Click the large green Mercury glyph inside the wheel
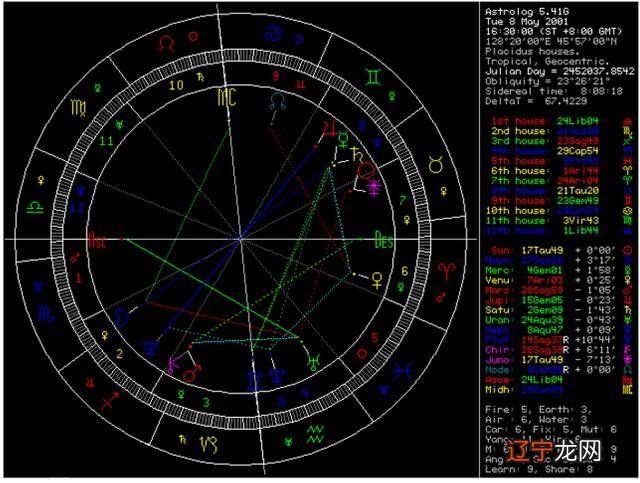 click(344, 139)
